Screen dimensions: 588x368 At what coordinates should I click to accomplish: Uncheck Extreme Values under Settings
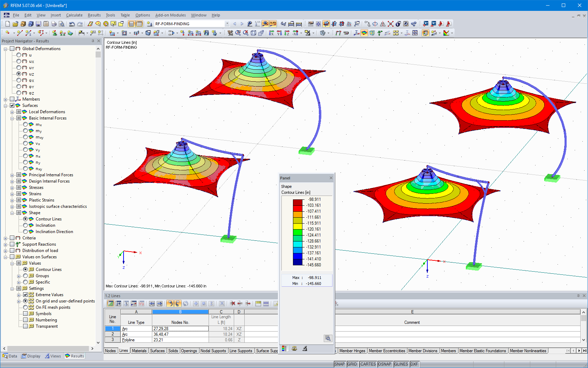(26, 295)
